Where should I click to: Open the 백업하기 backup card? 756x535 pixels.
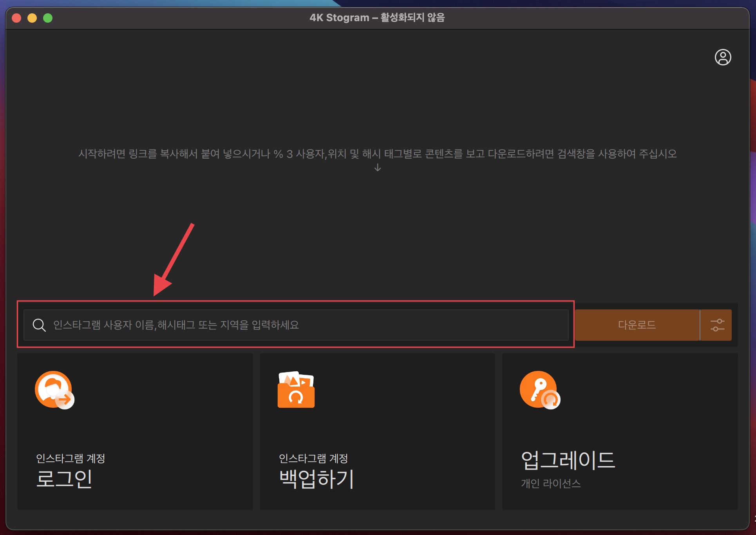pos(377,431)
